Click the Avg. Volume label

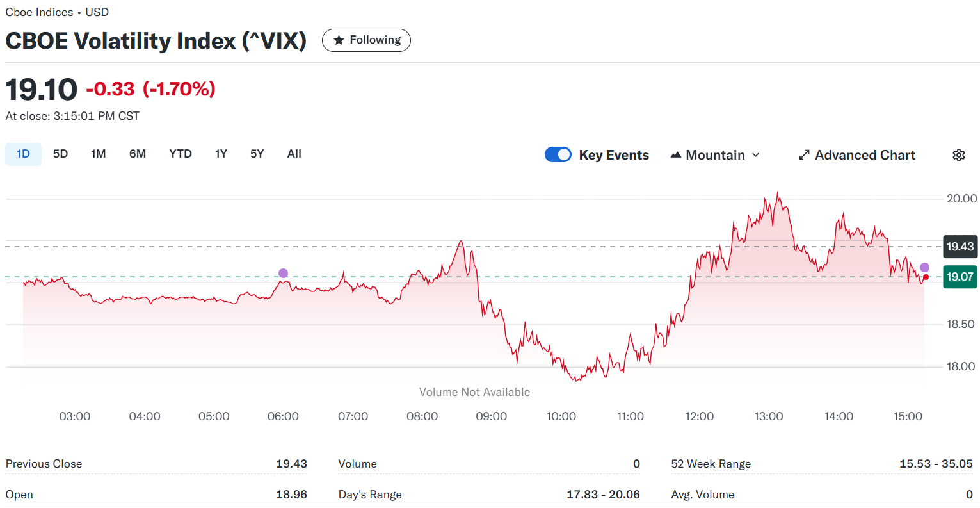(x=702, y=495)
